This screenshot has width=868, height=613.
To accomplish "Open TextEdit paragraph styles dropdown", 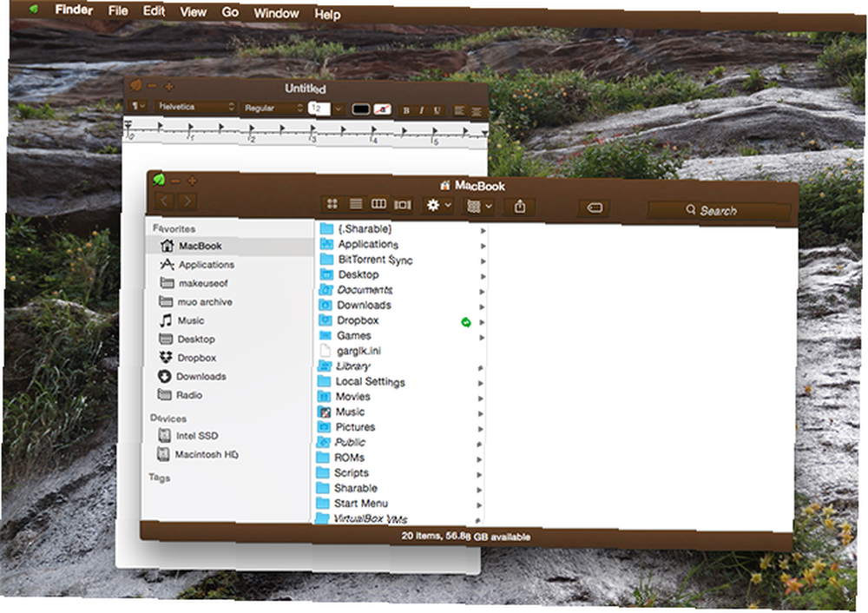I will point(138,105).
